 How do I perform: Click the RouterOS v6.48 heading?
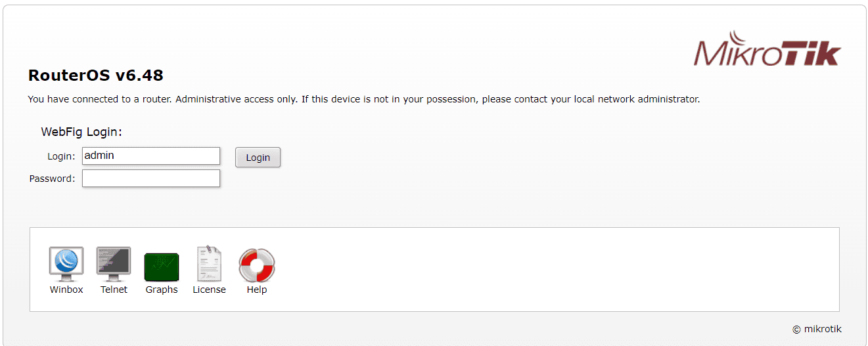96,76
